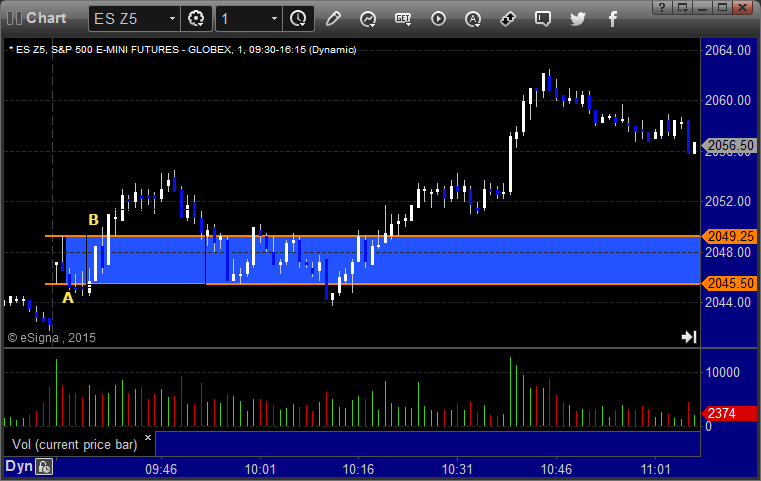The height and width of the screenshot is (481, 761).
Task: Click the 10:31 time axis label
Action: [457, 469]
